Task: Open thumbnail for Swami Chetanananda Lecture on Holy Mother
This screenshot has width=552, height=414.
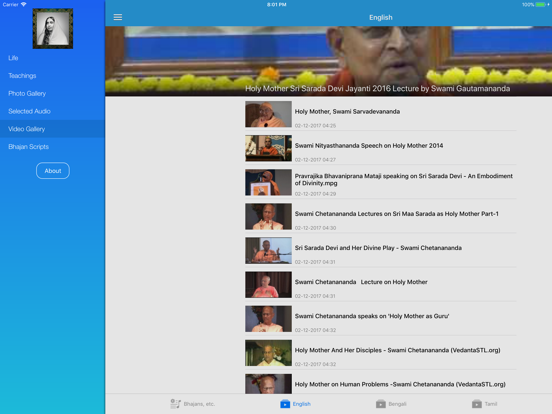Action: (268, 285)
